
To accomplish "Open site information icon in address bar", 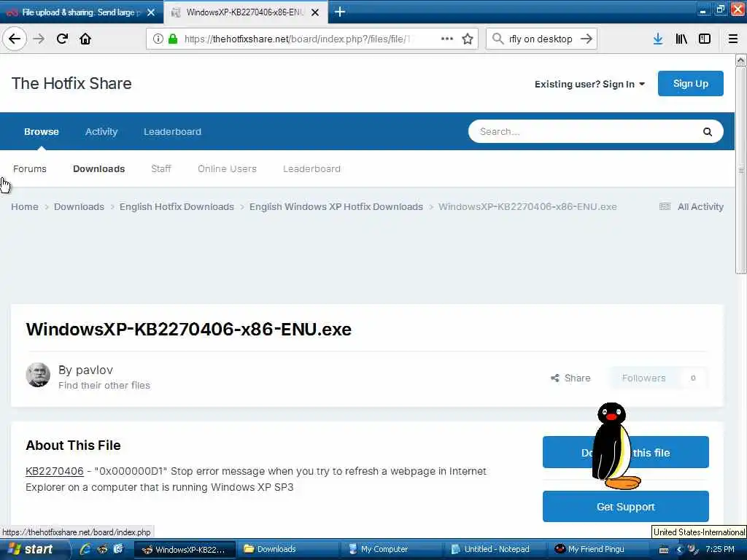I will (158, 39).
